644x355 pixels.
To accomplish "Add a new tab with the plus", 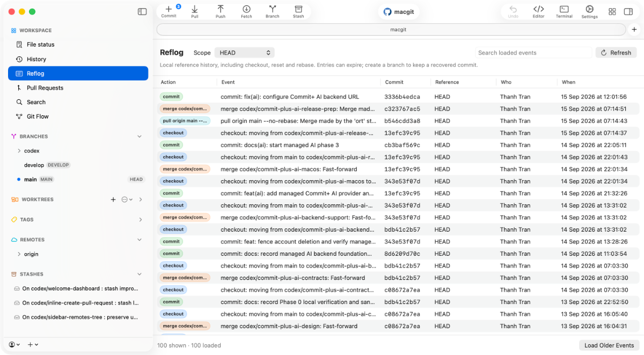I will click(634, 29).
